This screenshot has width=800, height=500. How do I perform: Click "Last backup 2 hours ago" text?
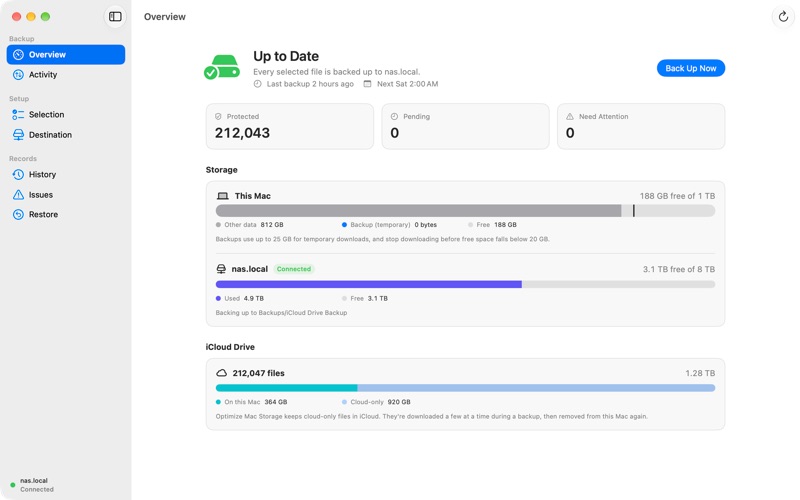point(310,84)
